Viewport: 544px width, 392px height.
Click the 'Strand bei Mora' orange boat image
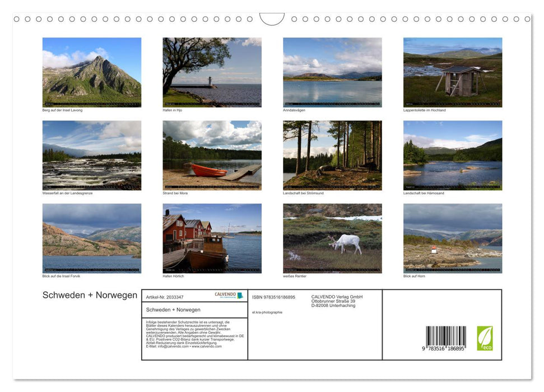pos(212,155)
